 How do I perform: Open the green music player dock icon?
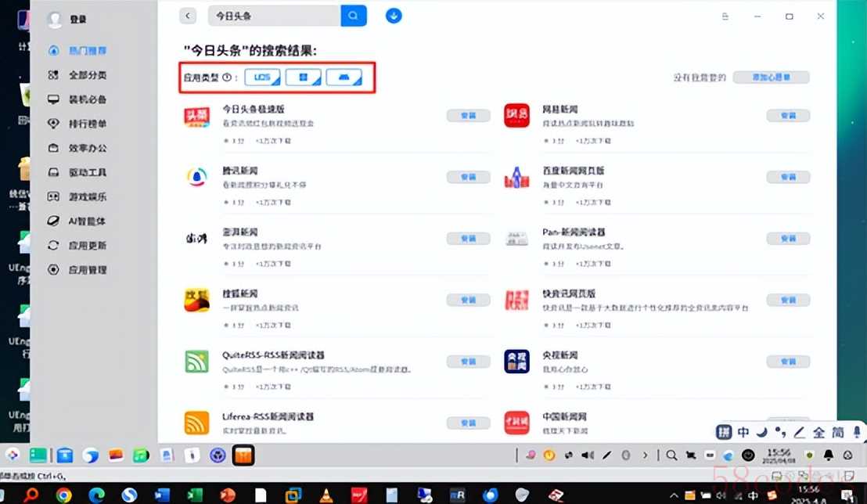(x=141, y=455)
